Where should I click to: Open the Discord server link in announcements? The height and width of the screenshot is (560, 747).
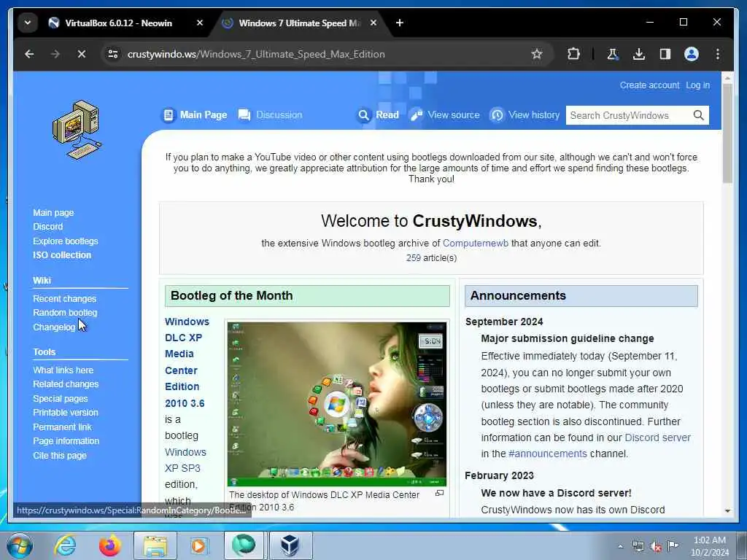click(657, 437)
